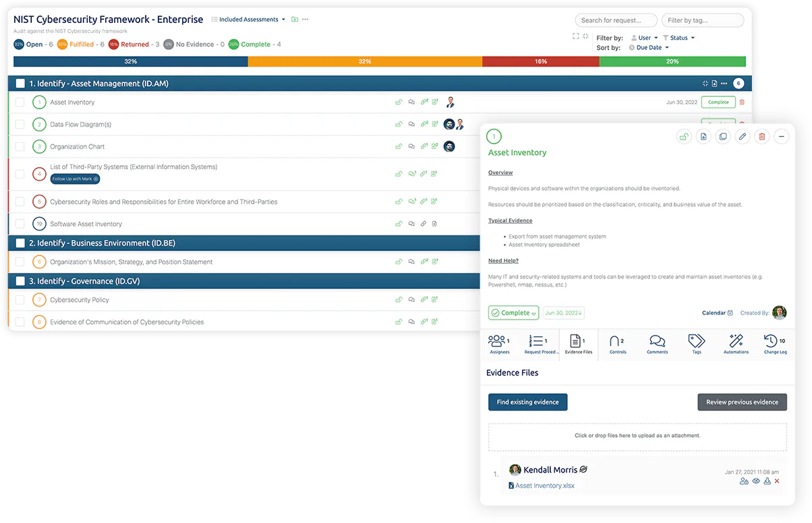This screenshot has width=812, height=523.
Task: Click the green 20% Complete progress segment
Action: click(672, 61)
